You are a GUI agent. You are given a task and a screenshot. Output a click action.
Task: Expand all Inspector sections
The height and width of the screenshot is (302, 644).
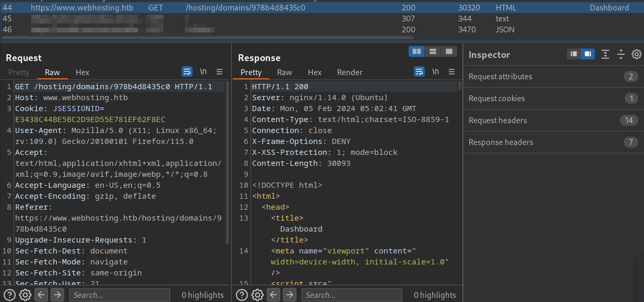(x=605, y=54)
